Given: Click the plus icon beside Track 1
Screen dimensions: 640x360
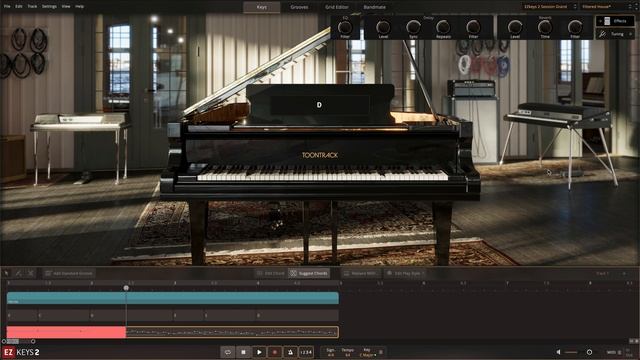Looking at the screenshot, I should pyautogui.click(x=624, y=273).
